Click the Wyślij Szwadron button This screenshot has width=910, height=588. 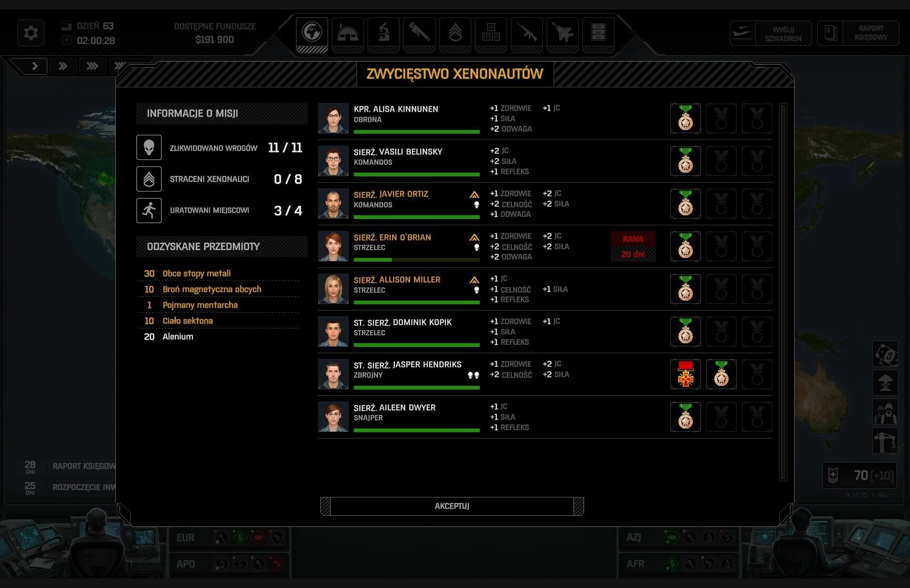pos(770,34)
